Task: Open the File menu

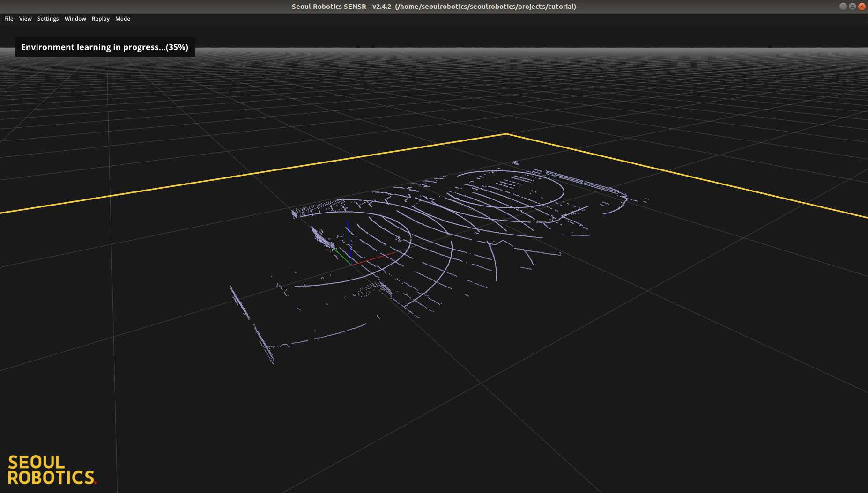Action: point(8,19)
